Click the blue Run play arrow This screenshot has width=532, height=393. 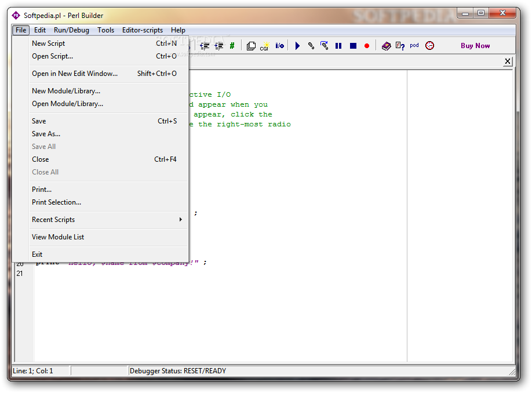(297, 45)
